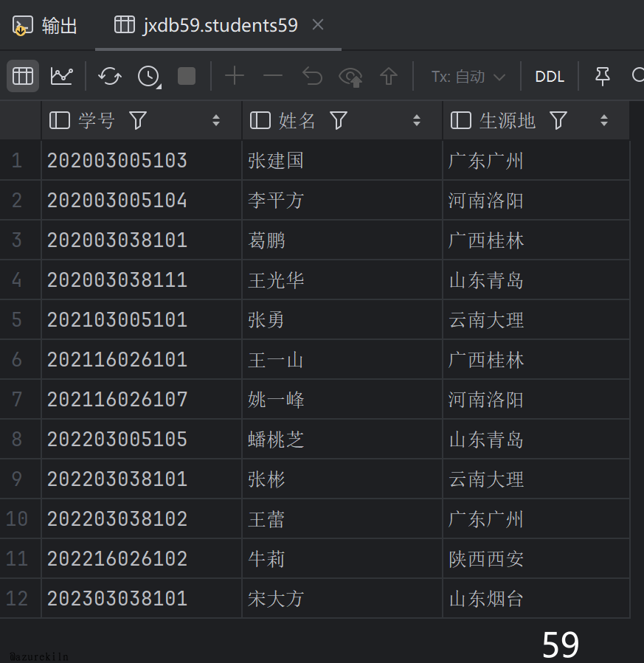The height and width of the screenshot is (663, 644).
Task: Click the DDL button
Action: 550,77
